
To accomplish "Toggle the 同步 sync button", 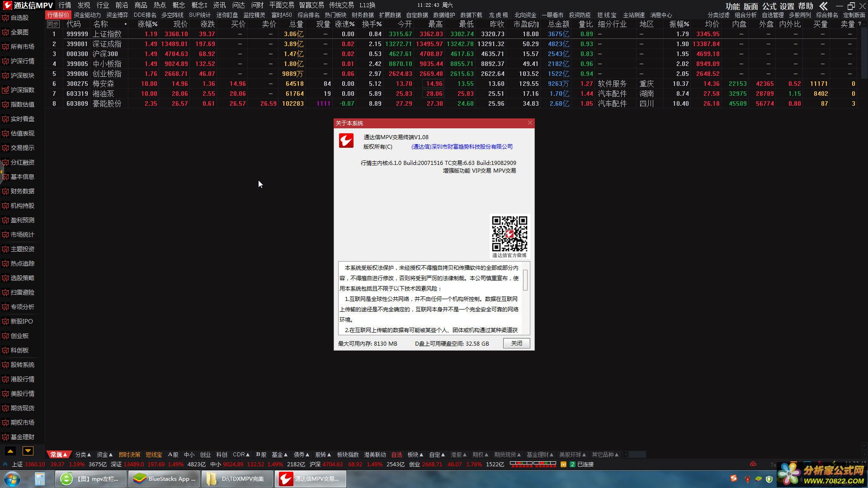I will 53,24.
